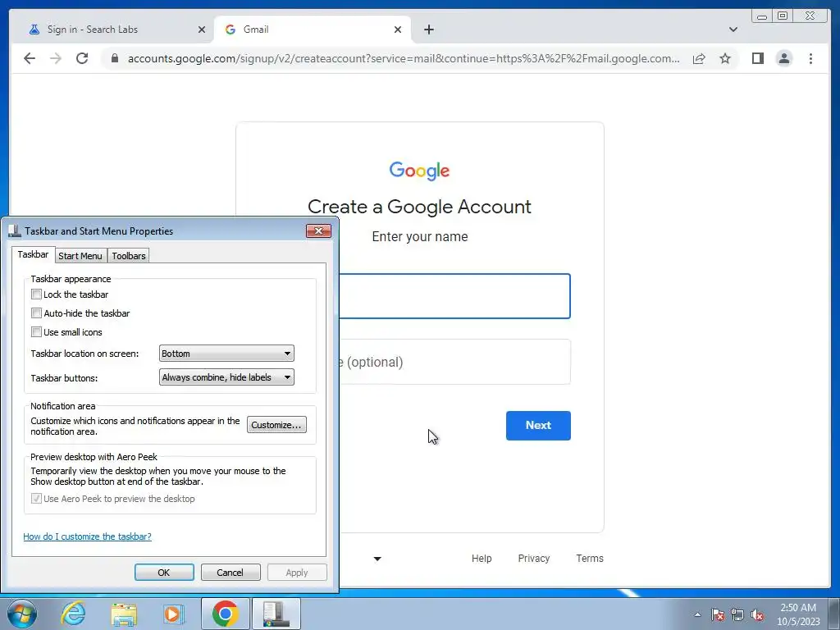Share this page using the share icon
Viewport: 840px width, 630px height.
[x=699, y=58]
